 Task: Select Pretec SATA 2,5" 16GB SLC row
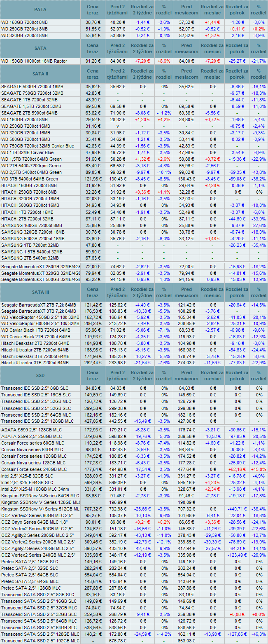click(x=29, y=562)
